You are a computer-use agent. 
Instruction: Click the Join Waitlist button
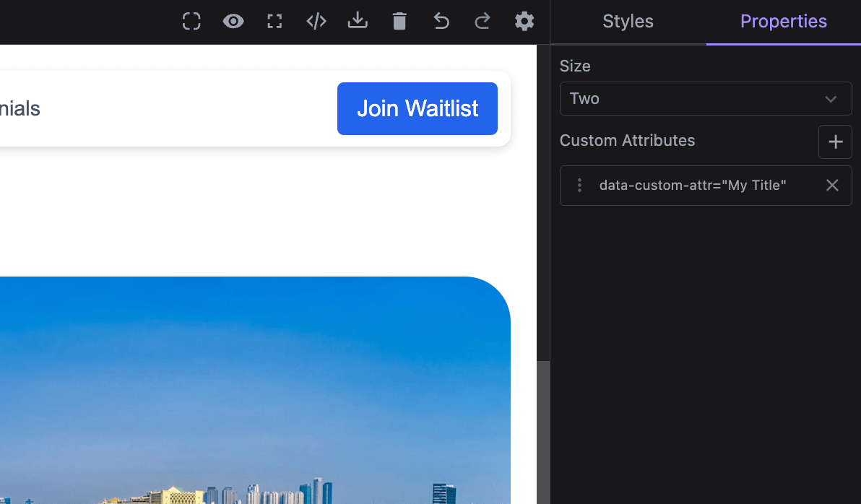(417, 108)
